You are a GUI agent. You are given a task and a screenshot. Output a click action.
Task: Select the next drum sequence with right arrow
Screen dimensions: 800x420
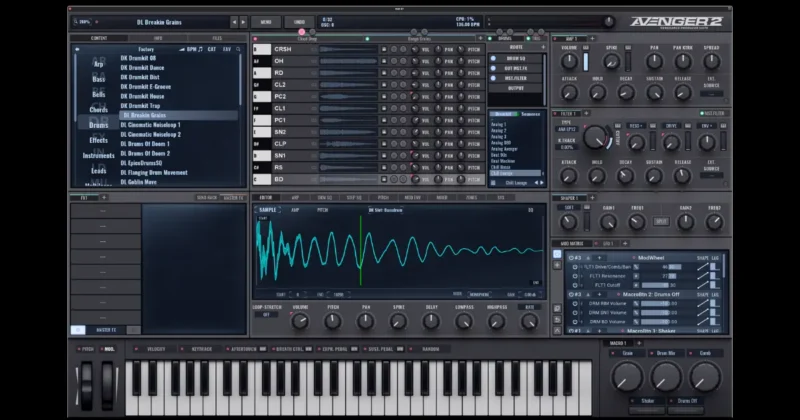point(542,183)
